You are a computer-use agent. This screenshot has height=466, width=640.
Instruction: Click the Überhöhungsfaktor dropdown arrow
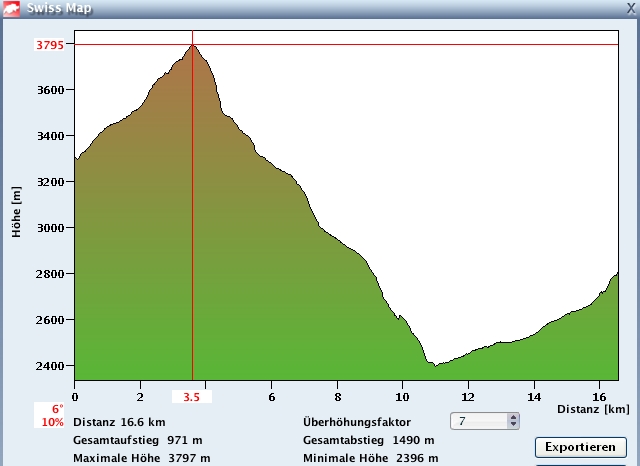pos(514,422)
